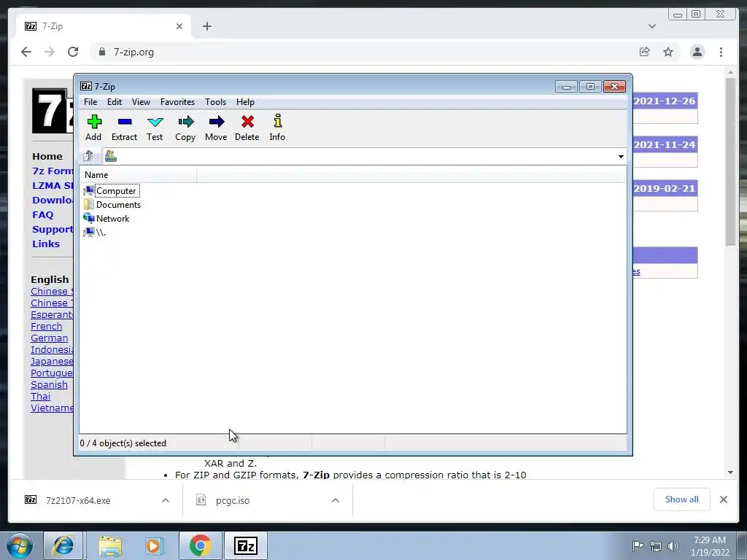Open a new Chrome tab
747x560 pixels.
coord(206,26)
